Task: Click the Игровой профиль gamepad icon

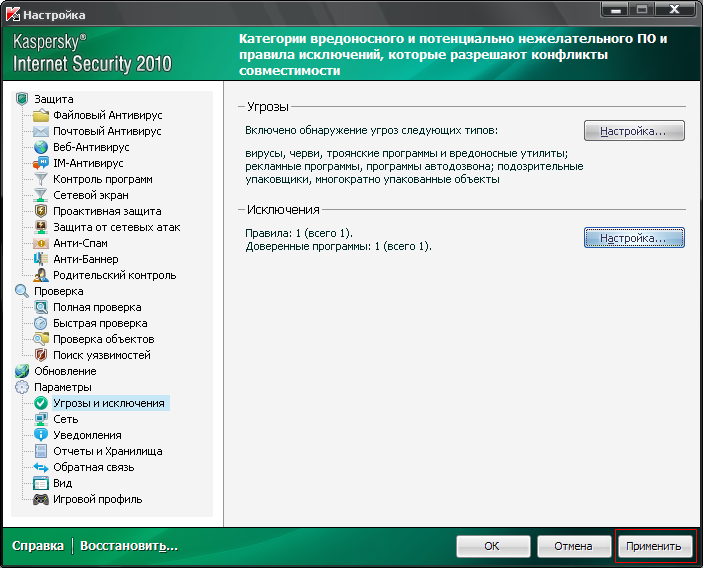Action: tap(41, 499)
